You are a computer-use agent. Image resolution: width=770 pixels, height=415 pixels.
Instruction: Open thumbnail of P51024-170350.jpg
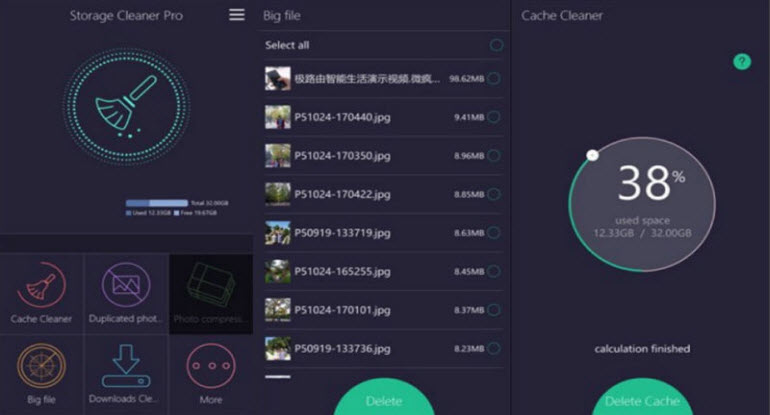278,156
